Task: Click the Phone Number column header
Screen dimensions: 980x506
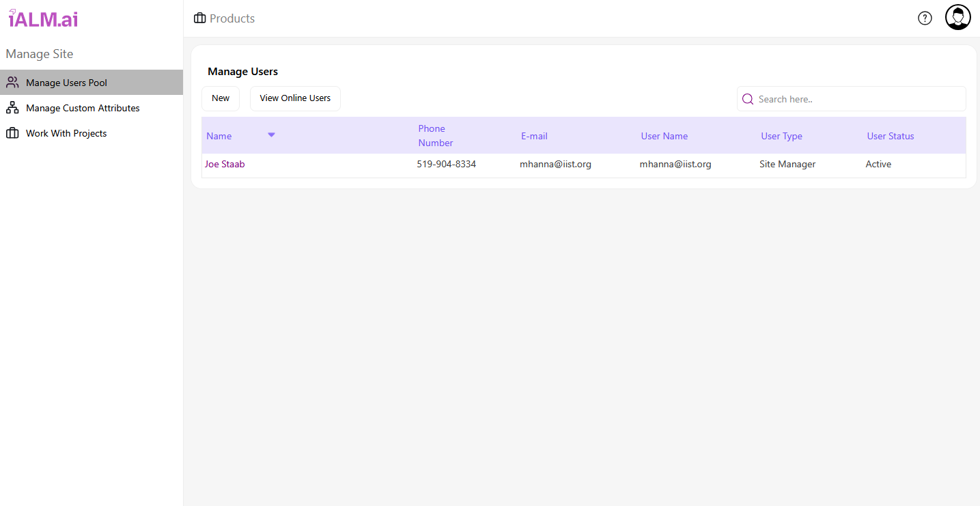Action: coord(435,135)
